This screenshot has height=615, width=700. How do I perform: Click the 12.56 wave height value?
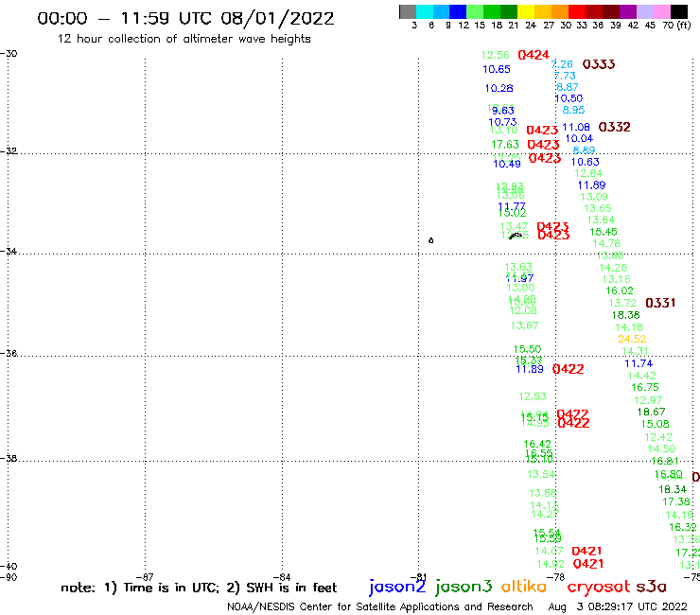pyautogui.click(x=495, y=55)
